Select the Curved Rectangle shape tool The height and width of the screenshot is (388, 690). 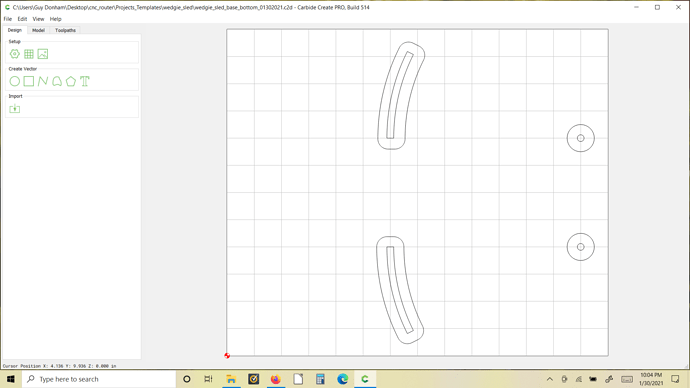pos(57,81)
